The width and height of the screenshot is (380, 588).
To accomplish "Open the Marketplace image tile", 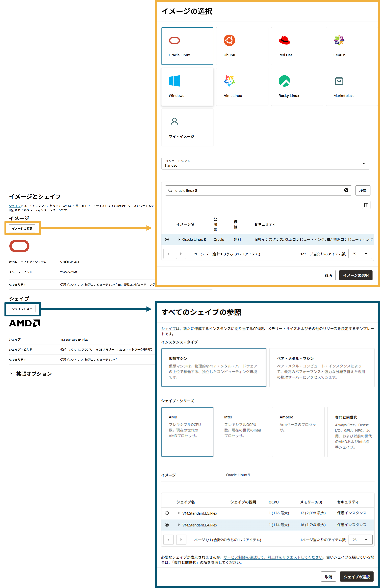I will 352,87.
